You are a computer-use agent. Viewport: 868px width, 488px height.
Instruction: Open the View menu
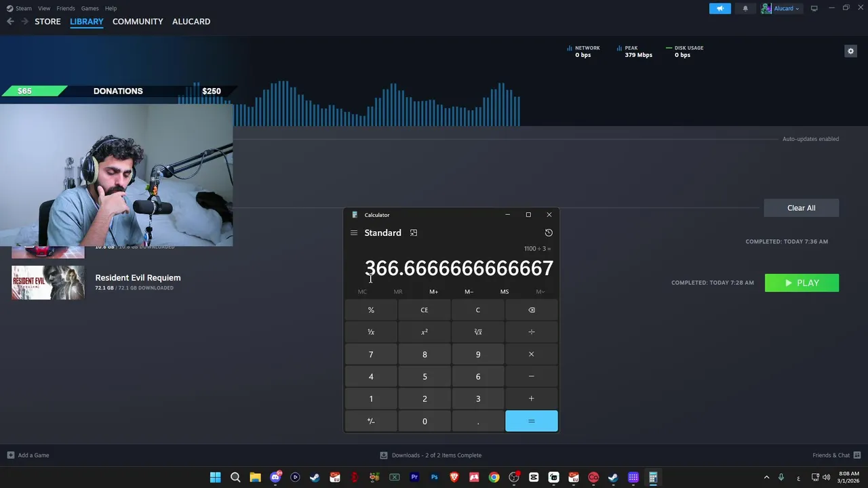44,8
